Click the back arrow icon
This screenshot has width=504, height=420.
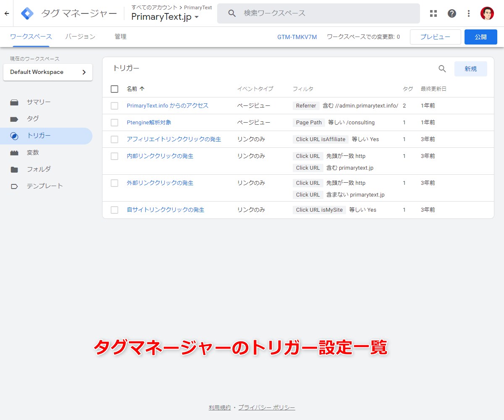coord(7,13)
